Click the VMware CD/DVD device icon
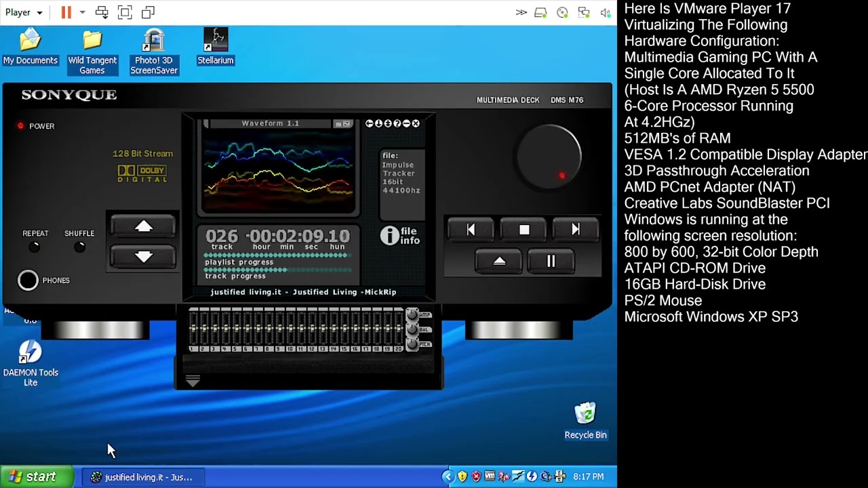The height and width of the screenshot is (488, 868). pyautogui.click(x=562, y=12)
